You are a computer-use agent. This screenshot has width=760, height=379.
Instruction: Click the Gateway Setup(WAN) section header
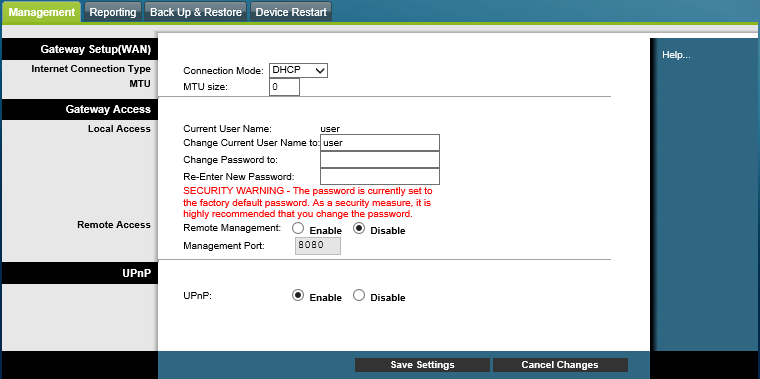pos(80,49)
